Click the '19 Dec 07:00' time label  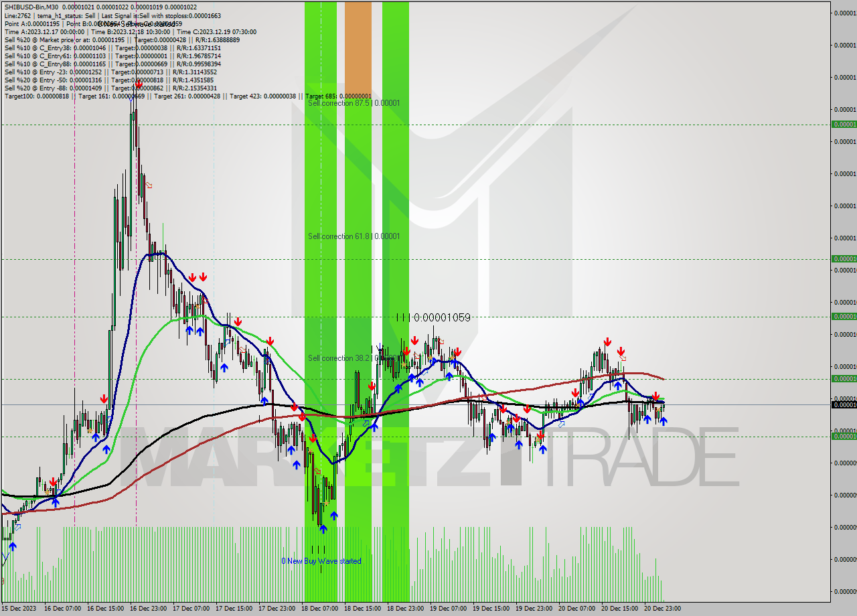pos(448,609)
